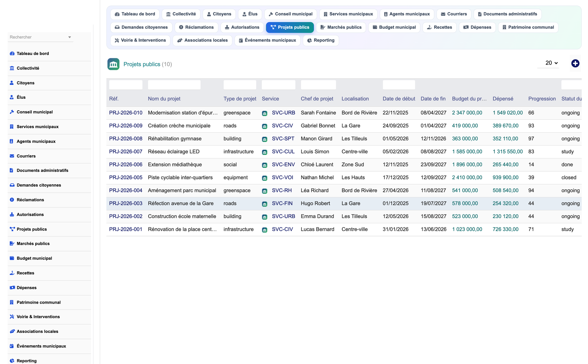Open the Budget municipal tab
The width and height of the screenshot is (588, 364).
coord(394,27)
